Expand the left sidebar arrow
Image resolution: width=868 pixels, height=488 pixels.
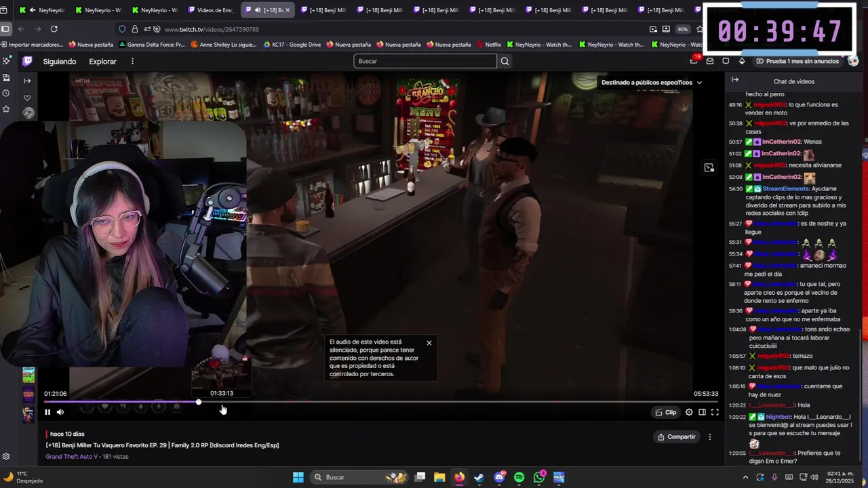pos(27,81)
